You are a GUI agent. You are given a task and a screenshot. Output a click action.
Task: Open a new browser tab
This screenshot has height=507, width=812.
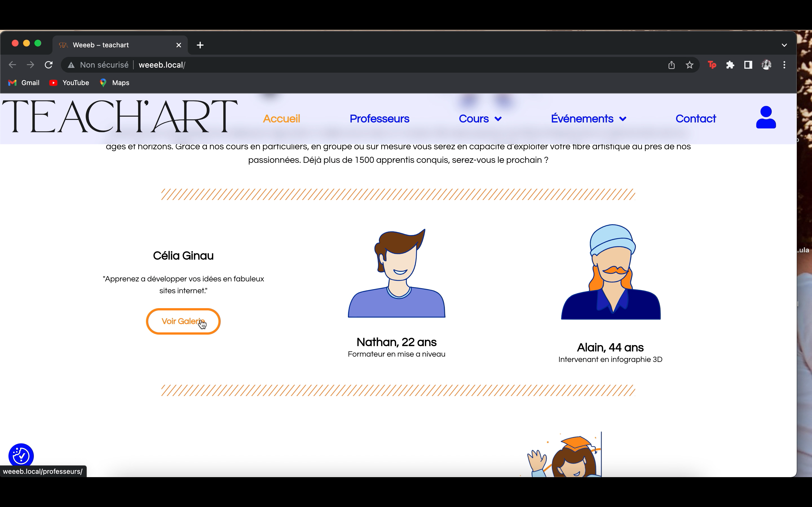(200, 45)
